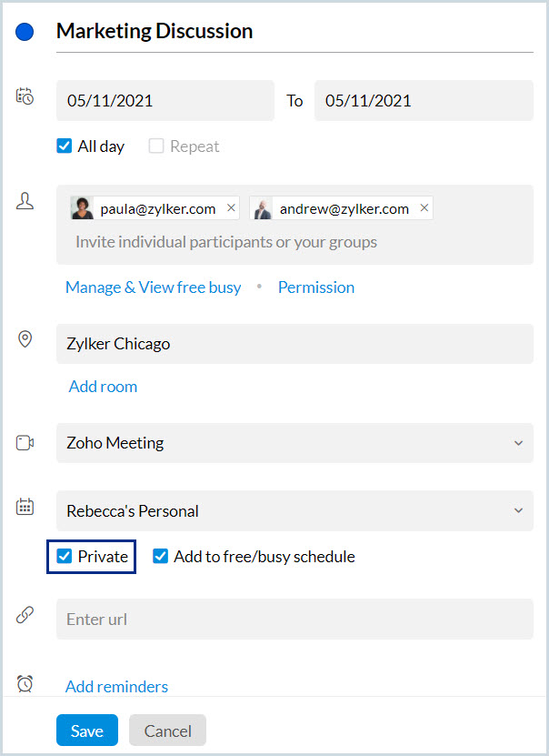The height and width of the screenshot is (756, 549).
Task: Click the Enter url input field
Action: pyautogui.click(x=294, y=620)
